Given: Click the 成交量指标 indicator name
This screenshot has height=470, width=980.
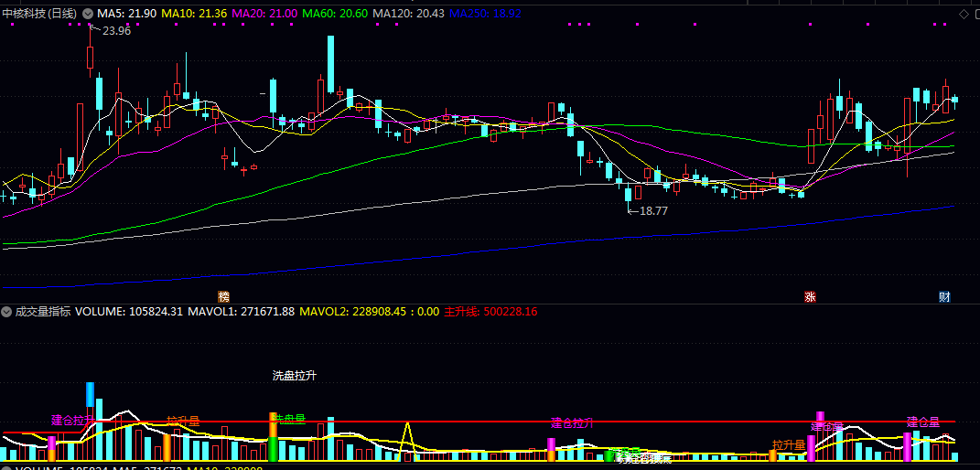Looking at the screenshot, I should (42, 312).
